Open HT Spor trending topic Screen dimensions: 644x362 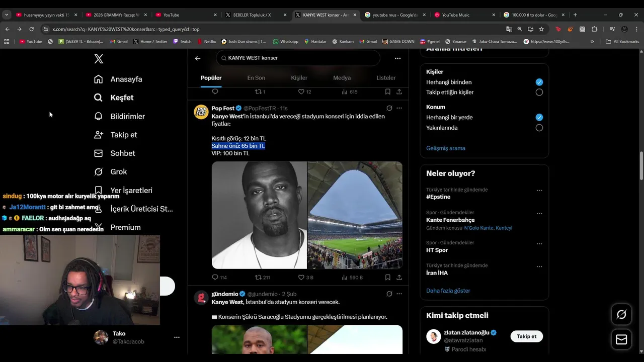(437, 250)
